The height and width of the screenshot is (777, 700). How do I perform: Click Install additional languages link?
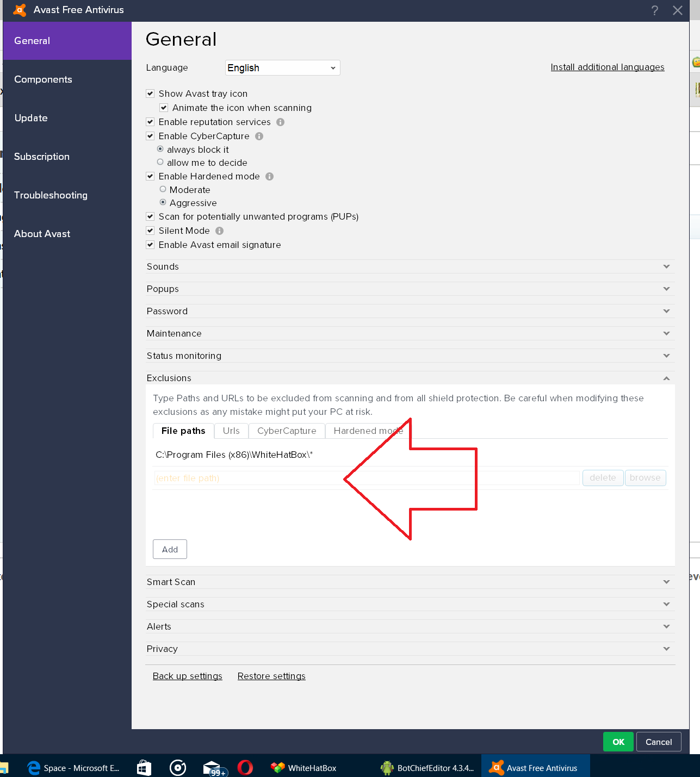(607, 67)
